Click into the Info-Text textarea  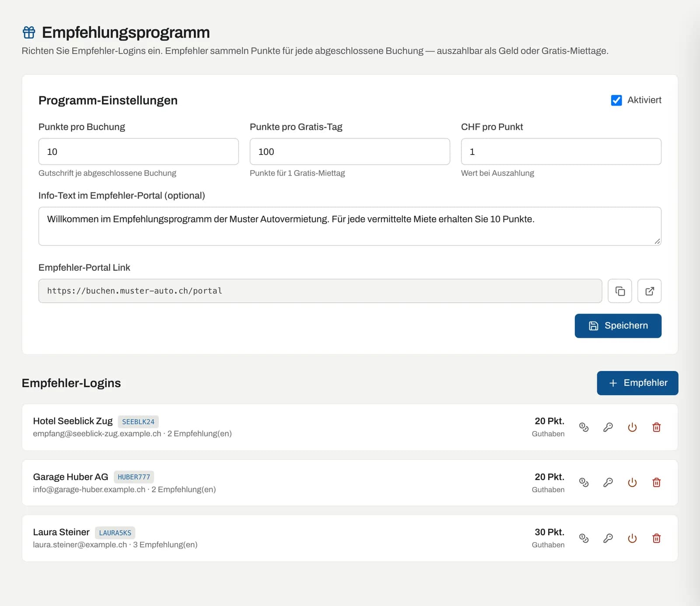(x=350, y=226)
